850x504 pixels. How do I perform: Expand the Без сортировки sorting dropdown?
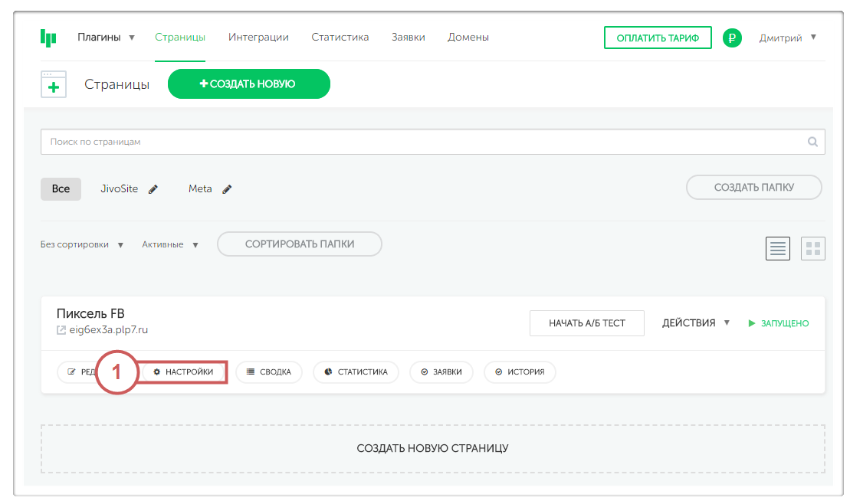pos(81,245)
